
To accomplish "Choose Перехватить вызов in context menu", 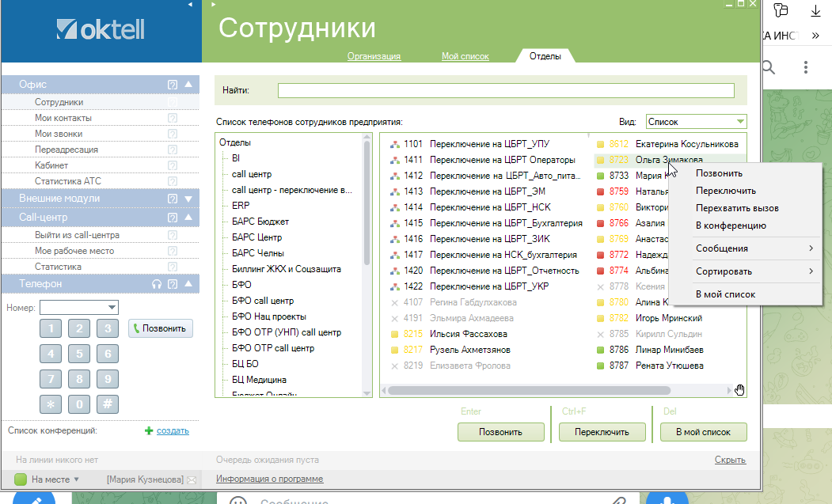I will click(737, 209).
